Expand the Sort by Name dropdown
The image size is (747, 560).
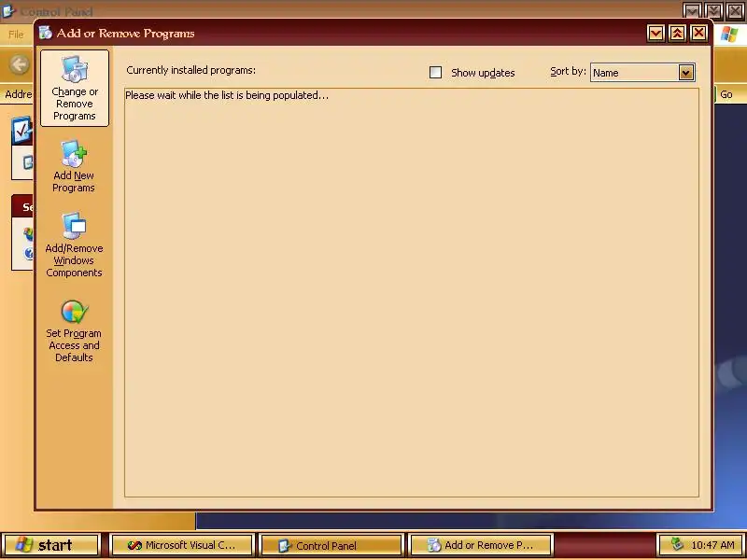(x=685, y=73)
